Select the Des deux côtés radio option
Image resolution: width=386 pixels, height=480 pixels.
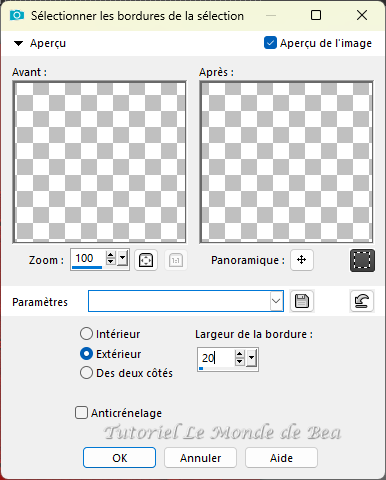(x=86, y=373)
